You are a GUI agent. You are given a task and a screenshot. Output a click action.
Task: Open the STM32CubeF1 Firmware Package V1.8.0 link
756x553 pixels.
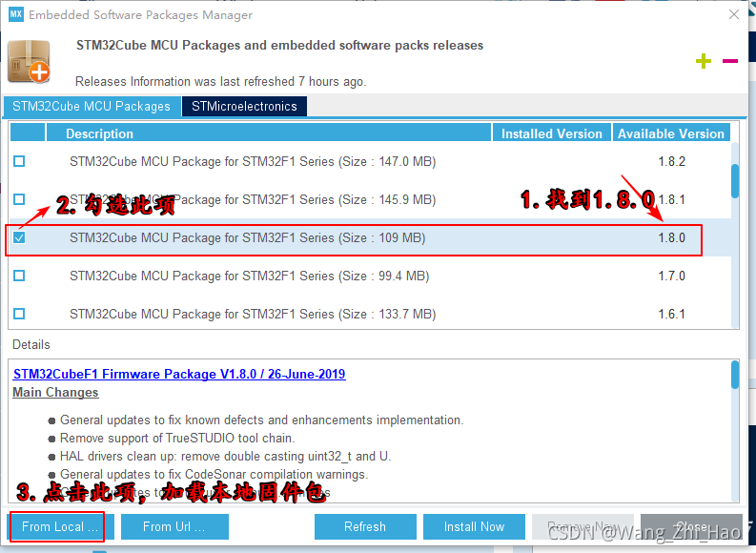pos(179,374)
